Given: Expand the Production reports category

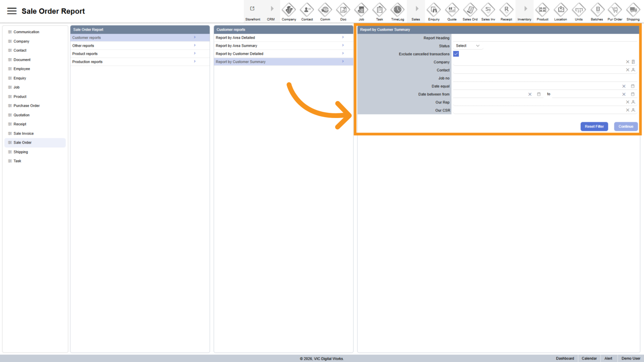Looking at the screenshot, I should pyautogui.click(x=134, y=62).
